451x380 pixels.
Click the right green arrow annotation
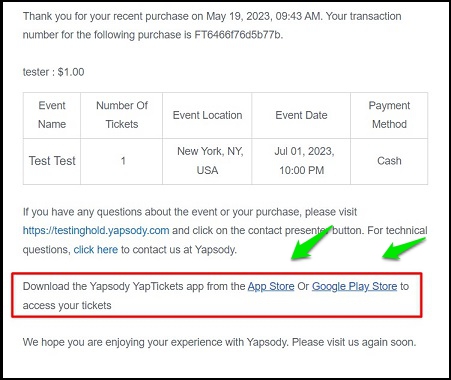[x=404, y=249]
